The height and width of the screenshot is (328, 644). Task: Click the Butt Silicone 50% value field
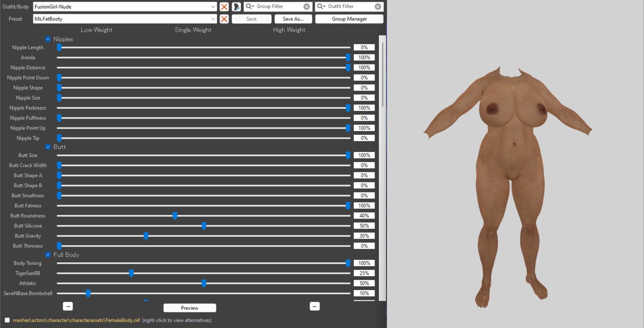364,226
